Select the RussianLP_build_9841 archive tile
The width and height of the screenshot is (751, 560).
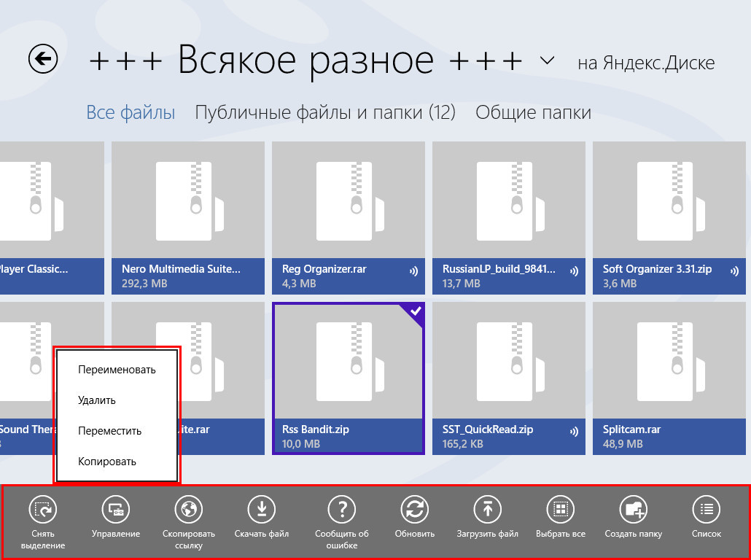509,217
